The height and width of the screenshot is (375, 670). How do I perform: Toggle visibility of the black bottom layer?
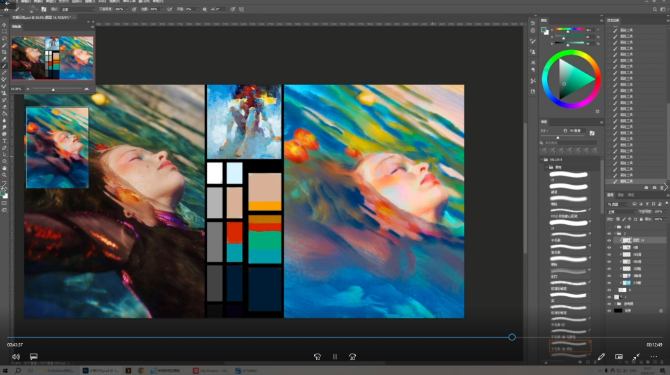click(x=609, y=311)
